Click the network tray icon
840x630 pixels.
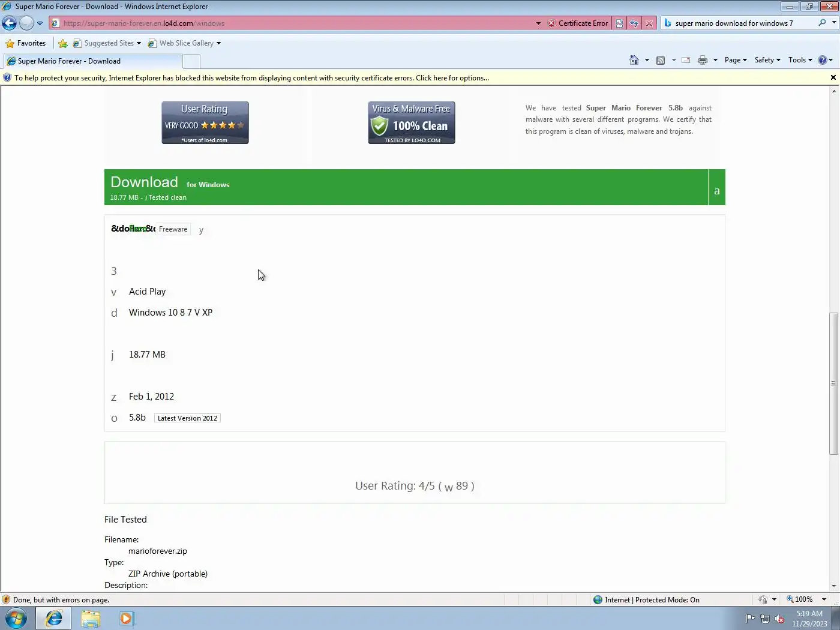(765, 619)
